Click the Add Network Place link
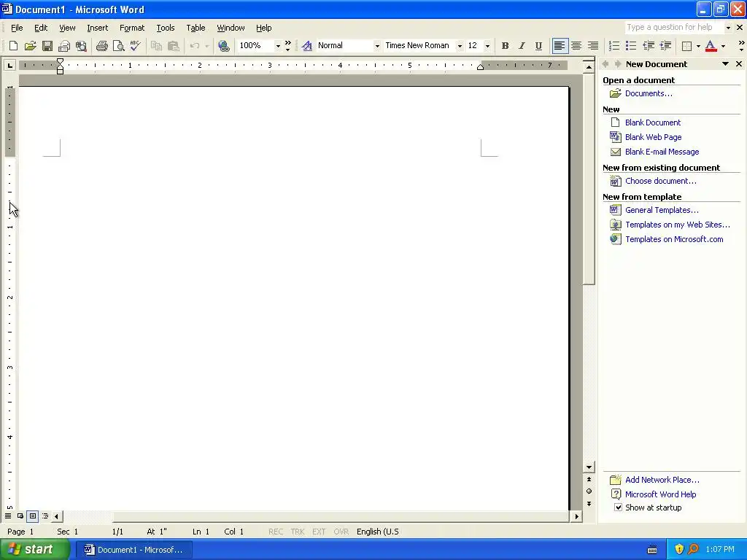Viewport: 747px width, 560px height. pos(662,480)
